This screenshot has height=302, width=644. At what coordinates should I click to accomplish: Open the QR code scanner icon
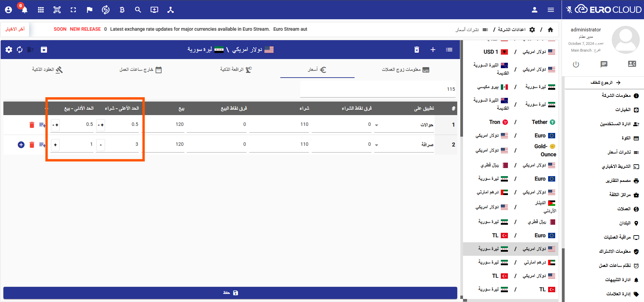click(x=57, y=10)
